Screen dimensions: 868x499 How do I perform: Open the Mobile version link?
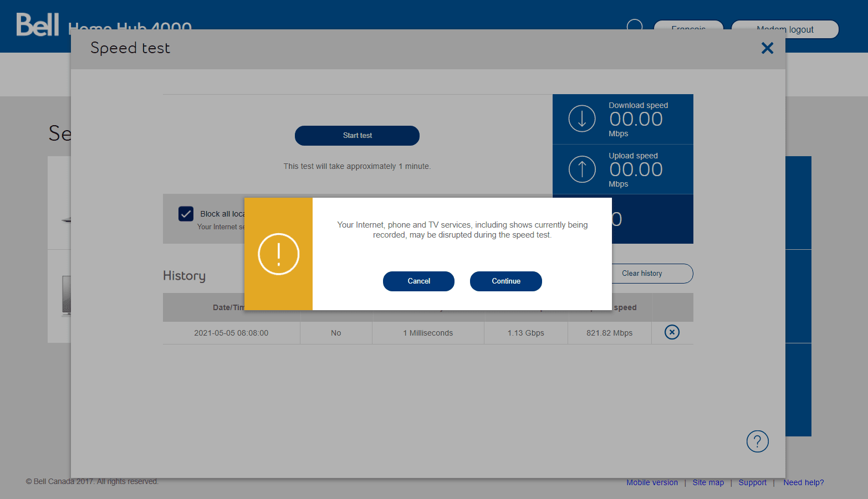(x=652, y=482)
